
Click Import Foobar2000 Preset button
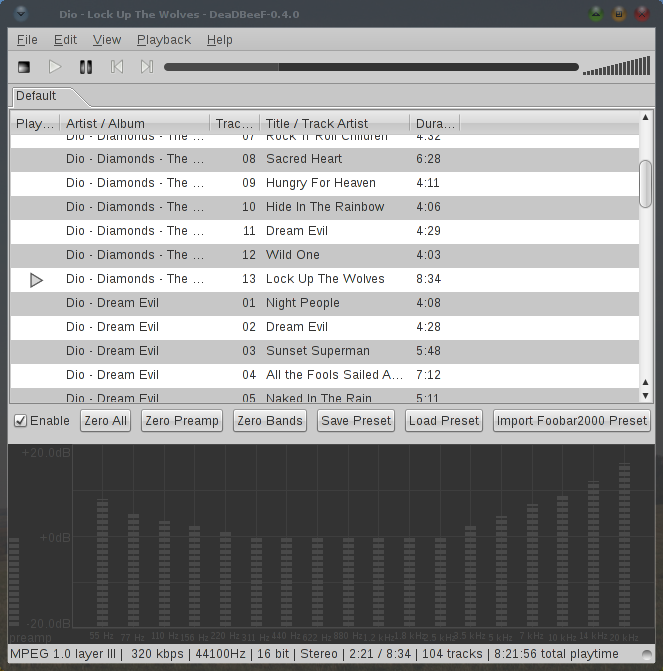571,421
